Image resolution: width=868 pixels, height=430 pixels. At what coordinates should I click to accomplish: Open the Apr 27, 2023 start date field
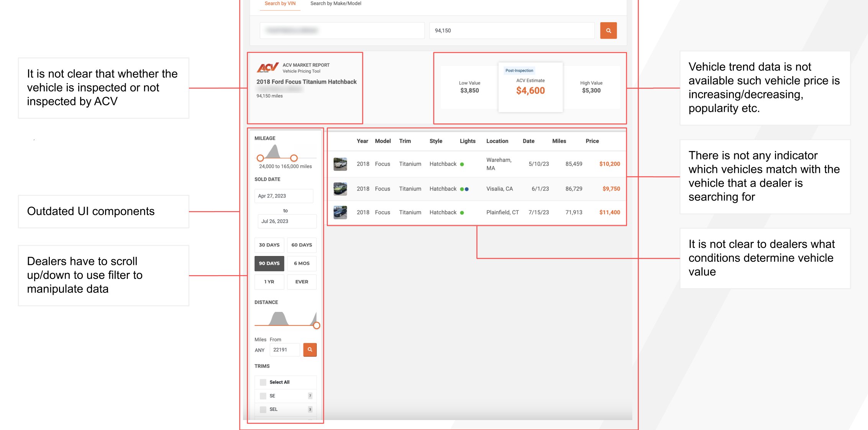pyautogui.click(x=284, y=196)
